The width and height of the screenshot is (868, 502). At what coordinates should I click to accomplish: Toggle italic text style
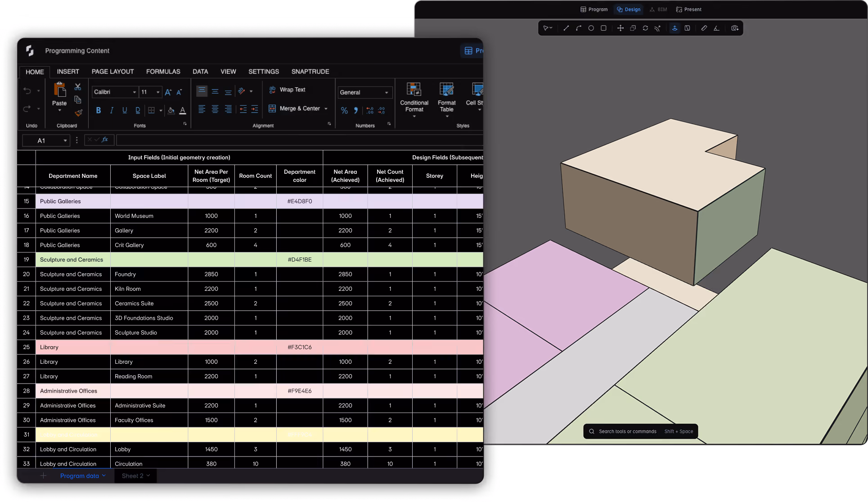point(112,110)
